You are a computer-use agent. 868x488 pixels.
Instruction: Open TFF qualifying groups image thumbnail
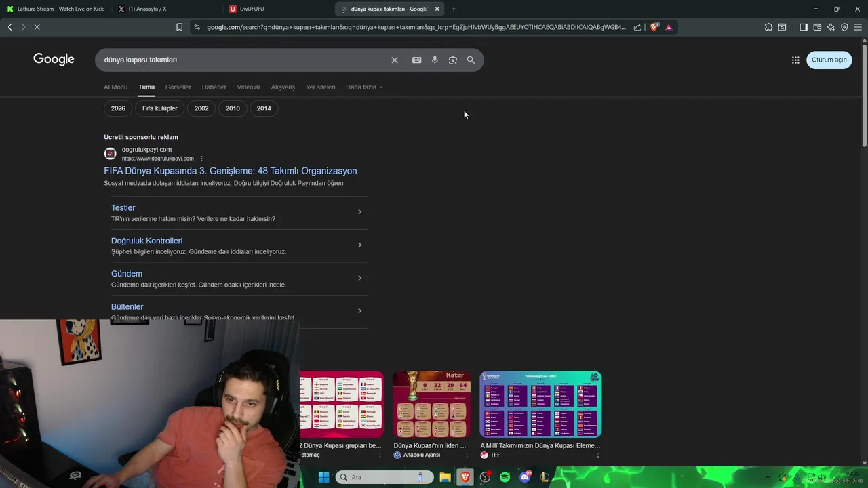(x=540, y=404)
